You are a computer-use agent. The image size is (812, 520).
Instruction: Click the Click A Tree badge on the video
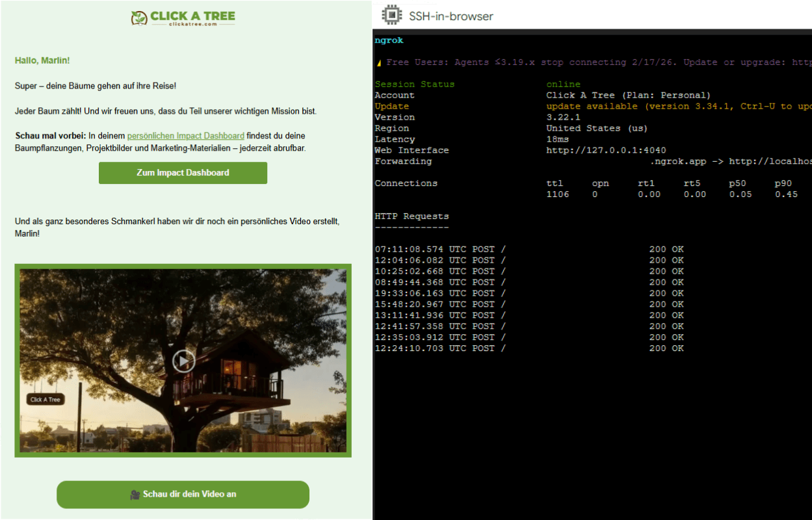(46, 400)
